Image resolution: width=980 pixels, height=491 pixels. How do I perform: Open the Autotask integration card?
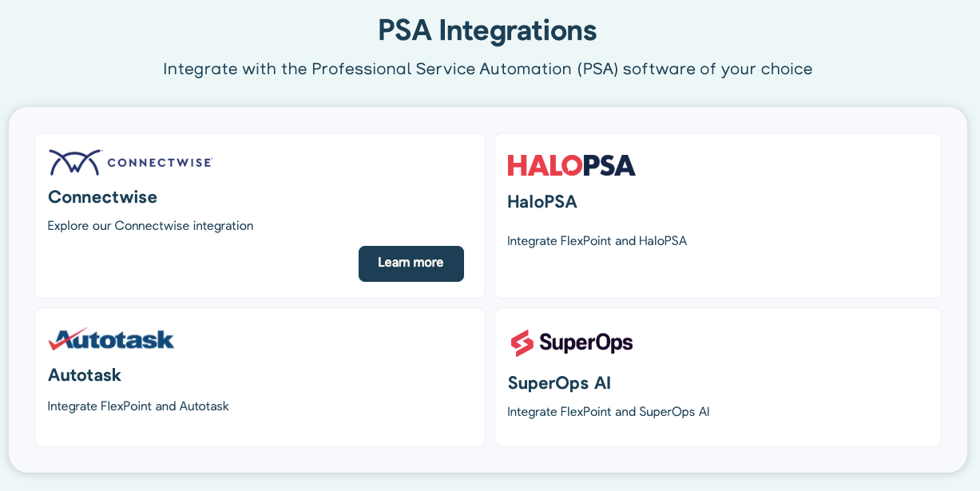click(260, 376)
